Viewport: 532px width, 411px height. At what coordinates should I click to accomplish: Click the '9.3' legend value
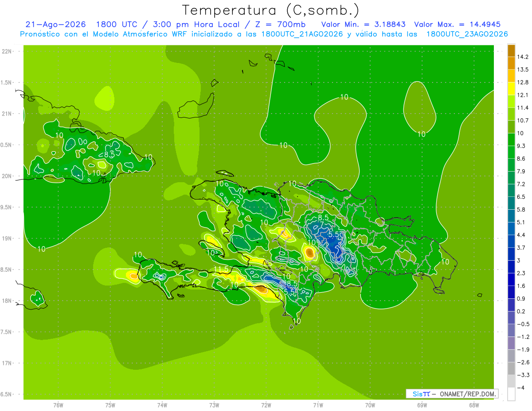tap(521, 146)
